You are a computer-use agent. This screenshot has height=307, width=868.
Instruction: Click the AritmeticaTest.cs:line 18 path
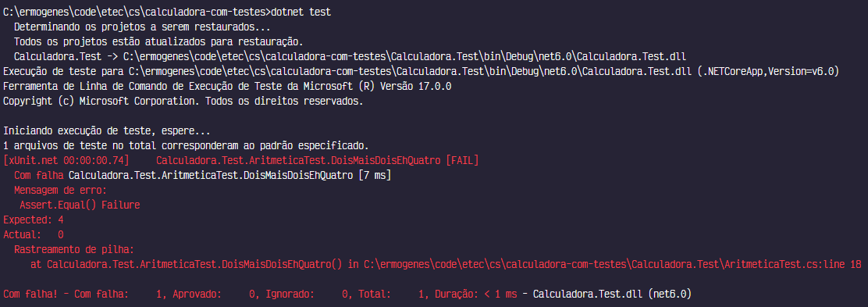(x=612, y=265)
